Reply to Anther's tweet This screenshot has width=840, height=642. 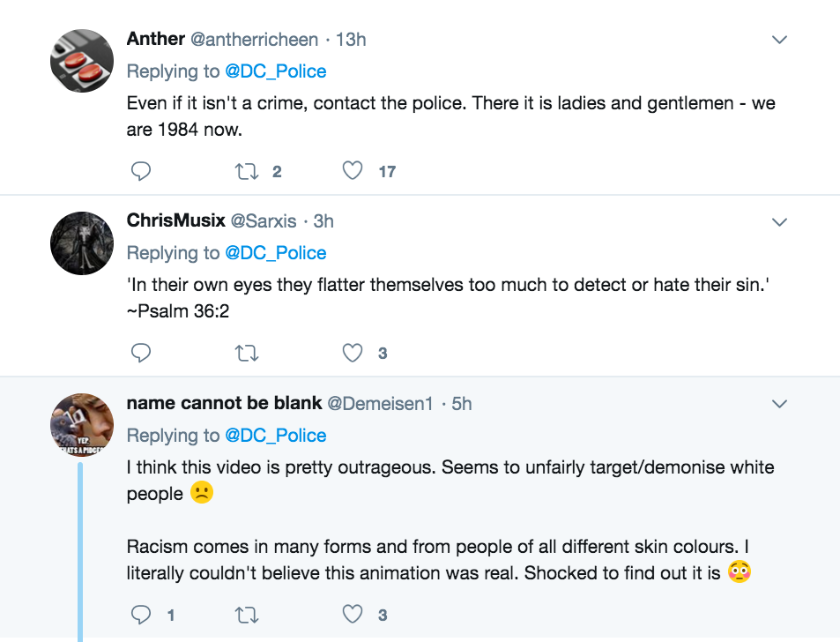(141, 172)
